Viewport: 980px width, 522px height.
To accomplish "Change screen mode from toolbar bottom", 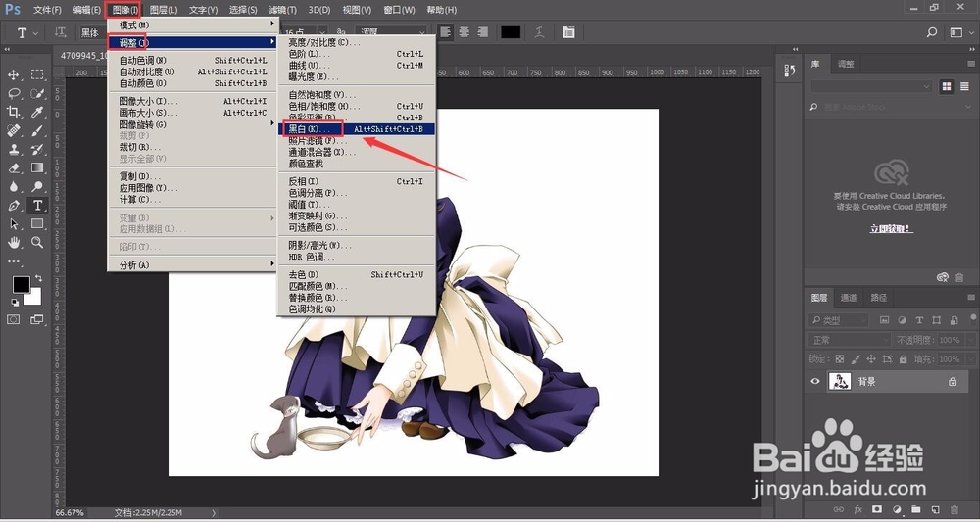I will [x=37, y=319].
